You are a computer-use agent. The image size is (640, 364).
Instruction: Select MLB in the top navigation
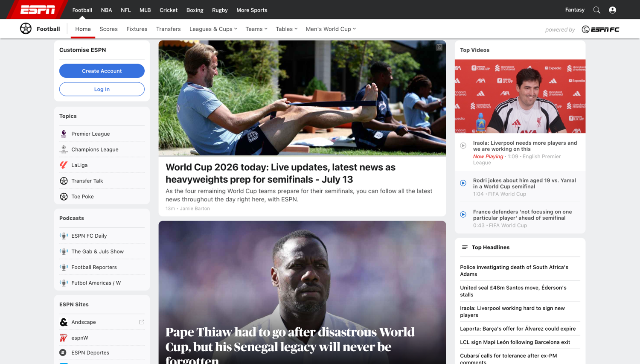tap(145, 10)
